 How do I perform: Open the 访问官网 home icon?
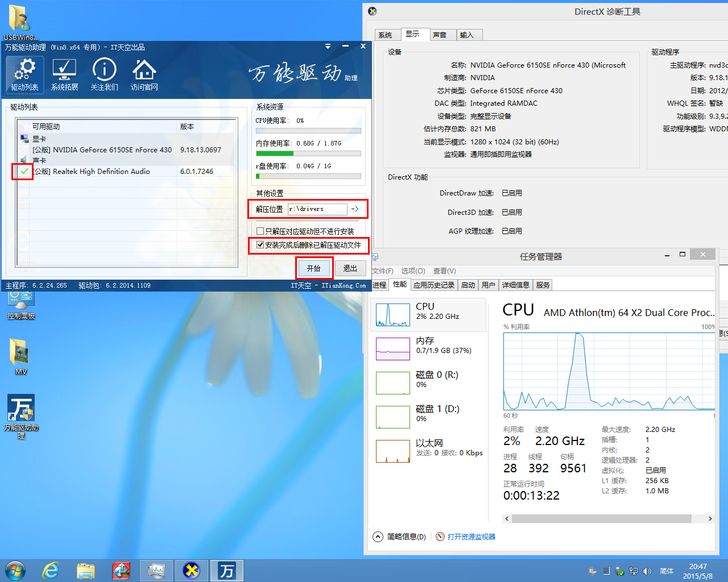coord(144,74)
